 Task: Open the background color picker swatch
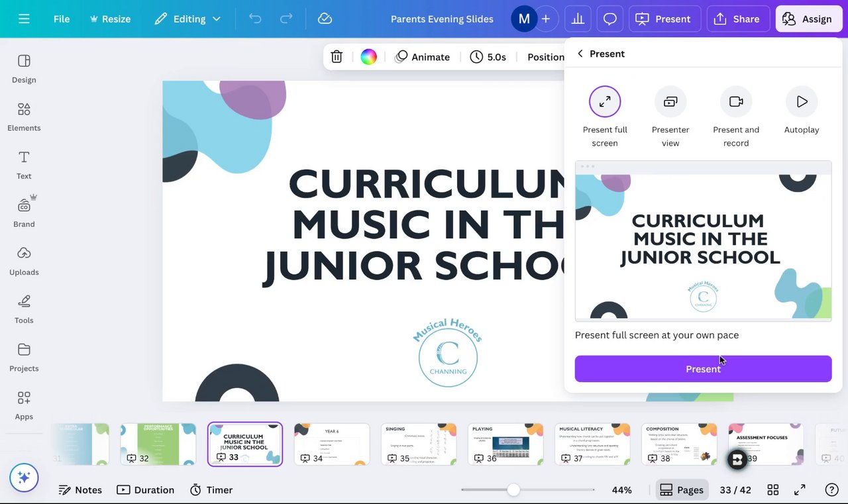pyautogui.click(x=368, y=57)
